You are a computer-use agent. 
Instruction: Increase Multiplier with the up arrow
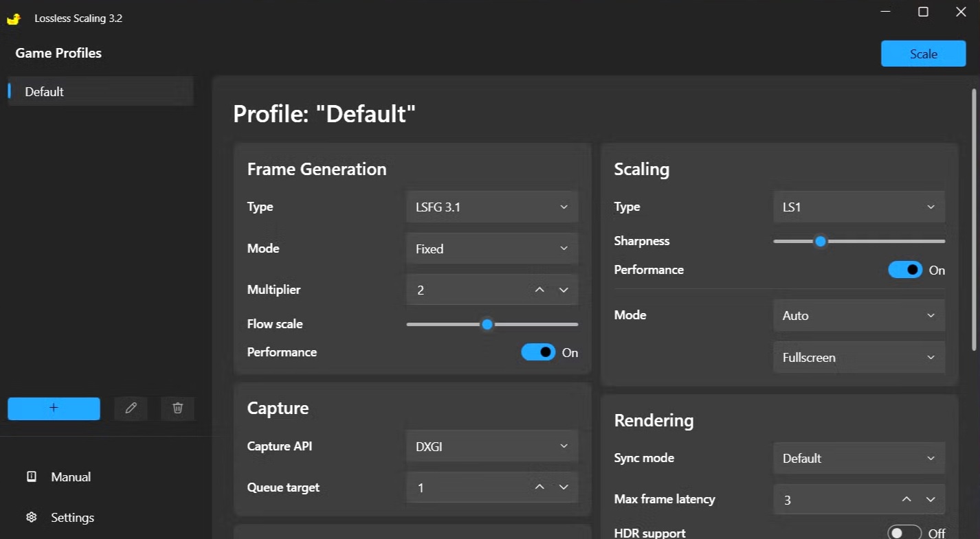[539, 290]
